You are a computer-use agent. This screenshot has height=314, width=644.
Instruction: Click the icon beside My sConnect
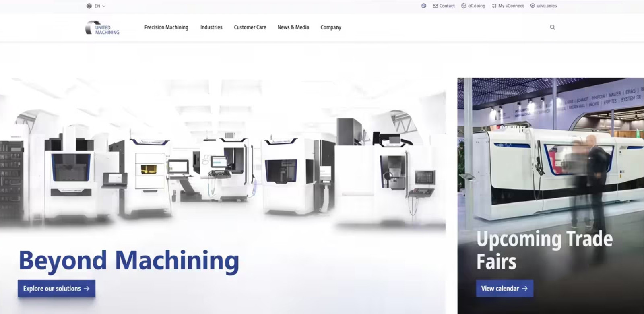(x=494, y=6)
